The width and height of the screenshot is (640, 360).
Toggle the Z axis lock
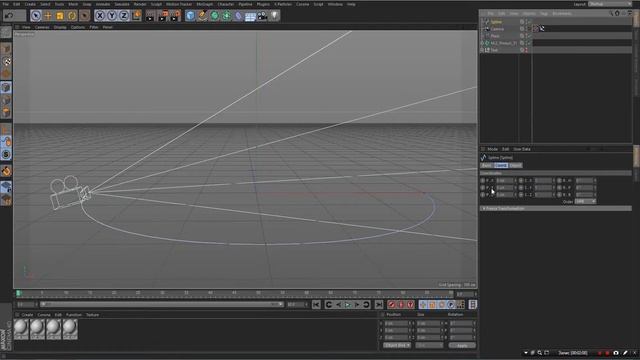(124, 16)
